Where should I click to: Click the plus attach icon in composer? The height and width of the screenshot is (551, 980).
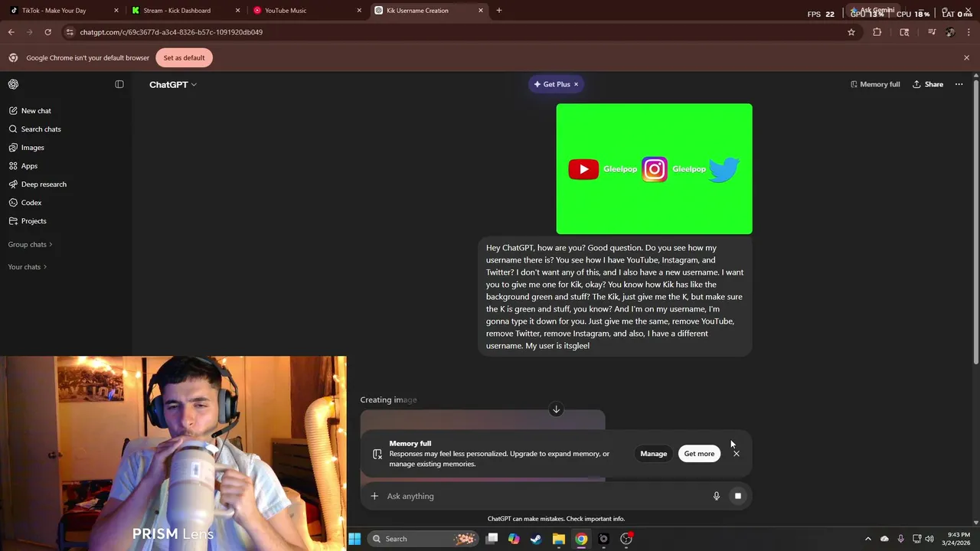click(x=374, y=496)
